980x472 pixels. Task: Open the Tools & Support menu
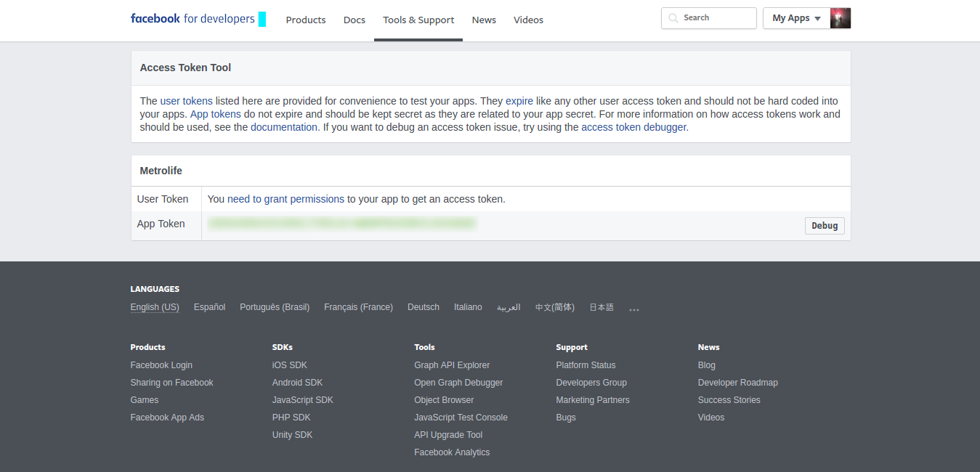click(x=418, y=20)
